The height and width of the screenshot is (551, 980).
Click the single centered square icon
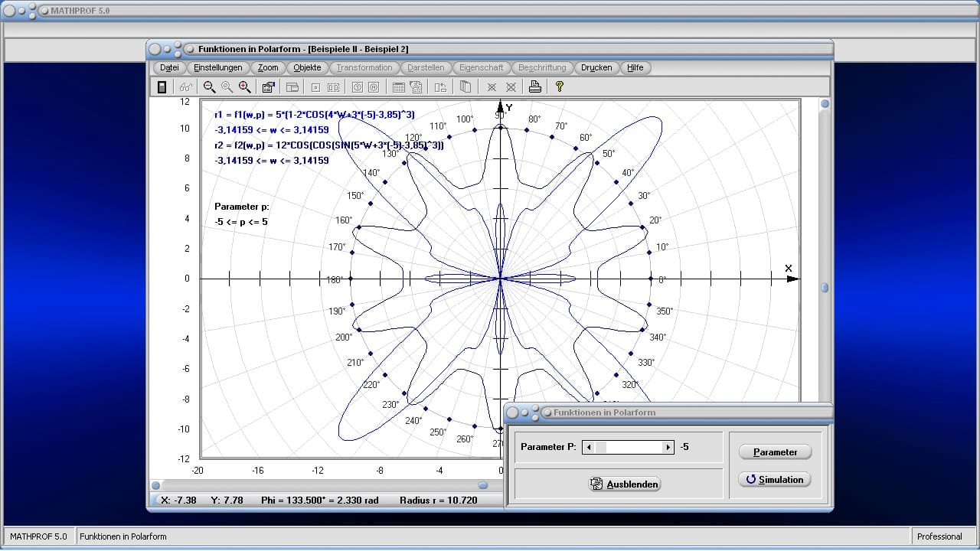(315, 87)
